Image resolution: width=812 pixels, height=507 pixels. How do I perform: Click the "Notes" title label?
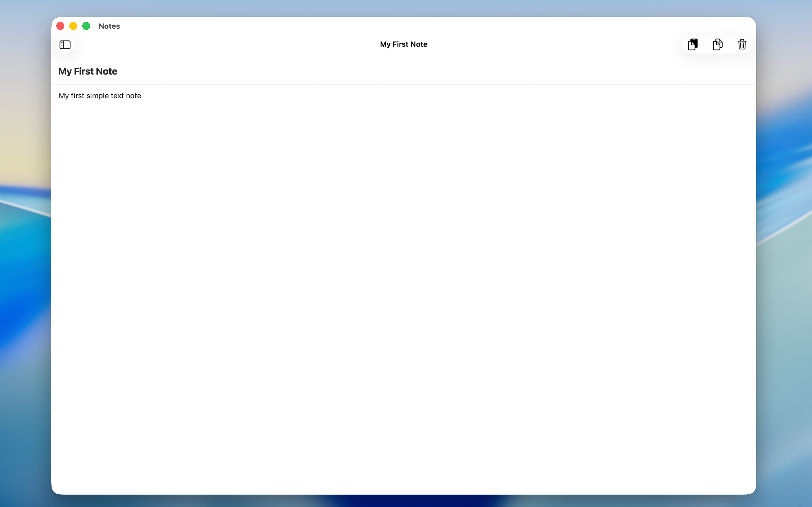click(x=109, y=26)
